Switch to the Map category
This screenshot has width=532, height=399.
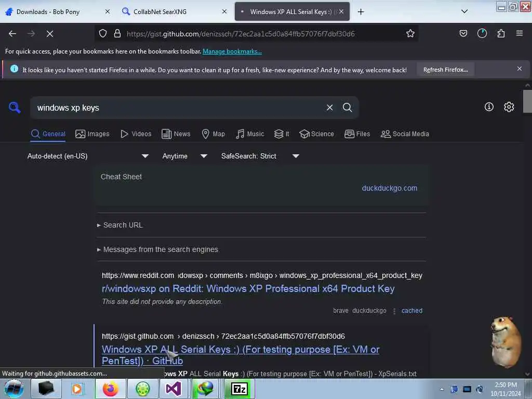click(214, 134)
